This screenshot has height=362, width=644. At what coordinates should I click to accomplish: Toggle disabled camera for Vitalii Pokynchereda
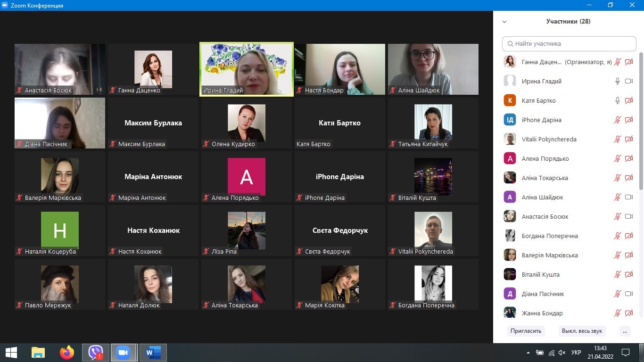[x=628, y=139]
